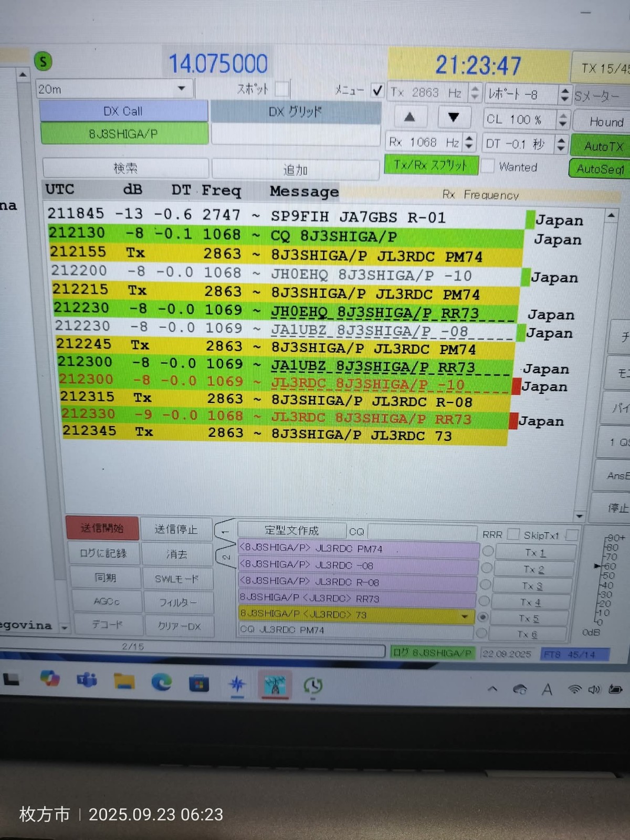
Task: Select the Tx 4 radio button
Action: 485,601
